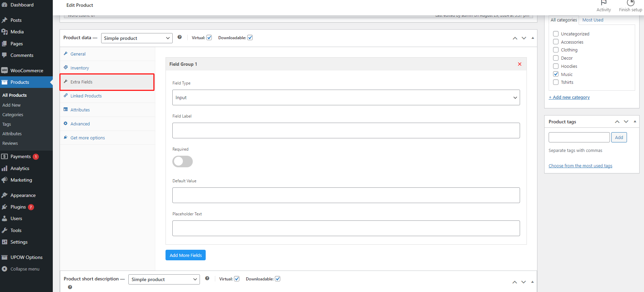644x292 pixels.
Task: Click the Products archive icon in sidebar
Action: 4,82
